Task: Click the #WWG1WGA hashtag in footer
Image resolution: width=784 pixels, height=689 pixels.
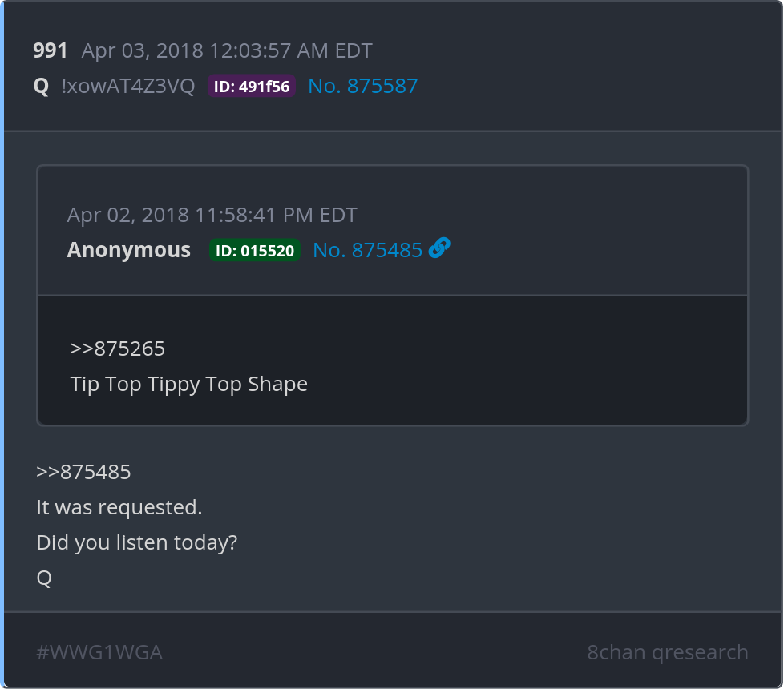Action: 99,652
